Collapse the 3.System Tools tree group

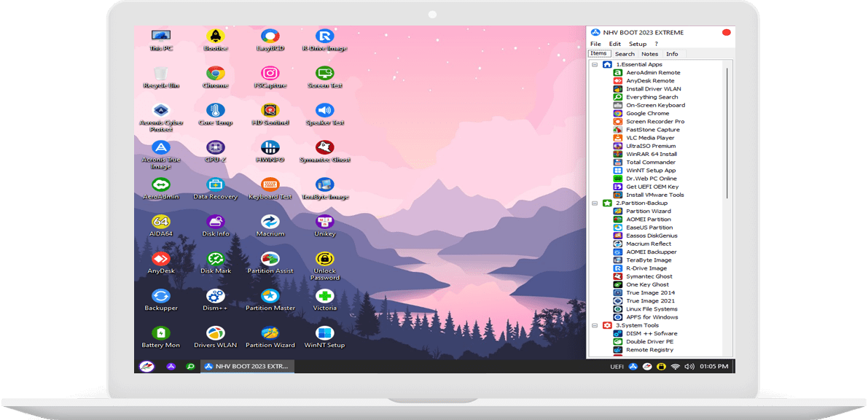click(595, 325)
